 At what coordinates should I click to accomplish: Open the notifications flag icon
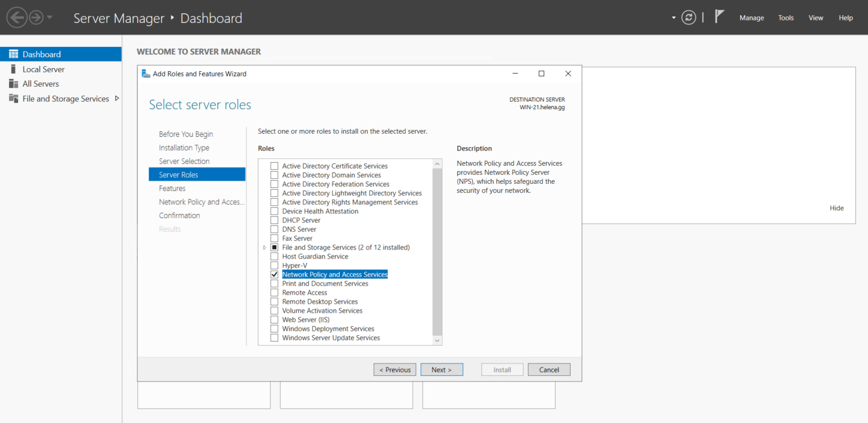click(x=719, y=17)
